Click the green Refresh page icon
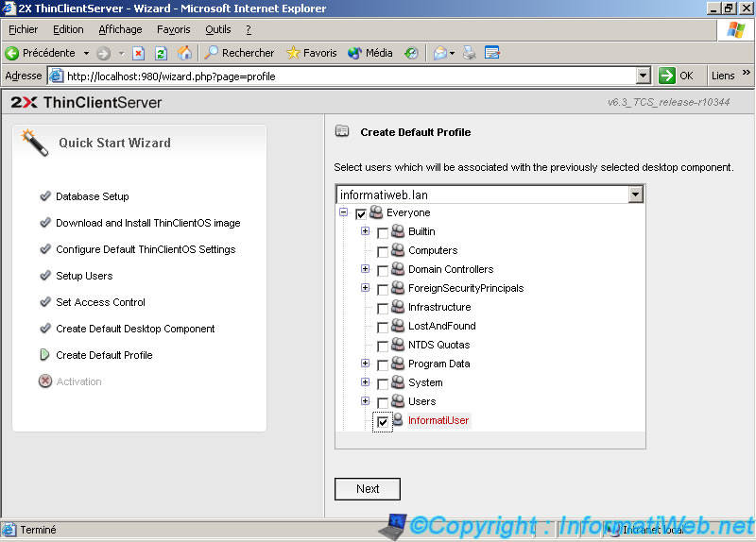Screen dimensions: 756x542 (161, 53)
